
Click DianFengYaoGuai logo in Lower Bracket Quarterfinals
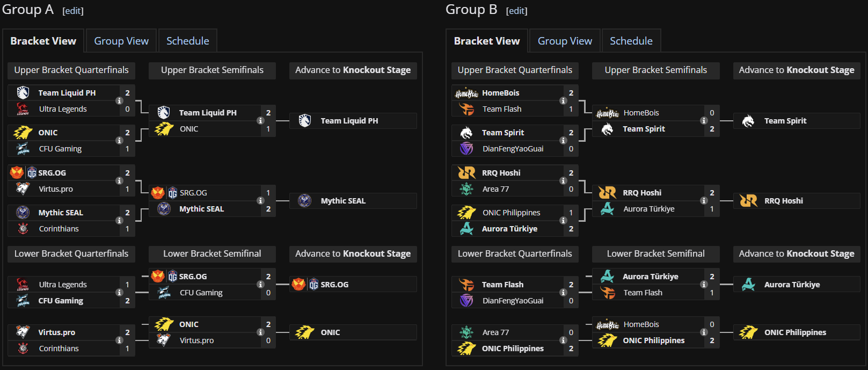click(466, 301)
